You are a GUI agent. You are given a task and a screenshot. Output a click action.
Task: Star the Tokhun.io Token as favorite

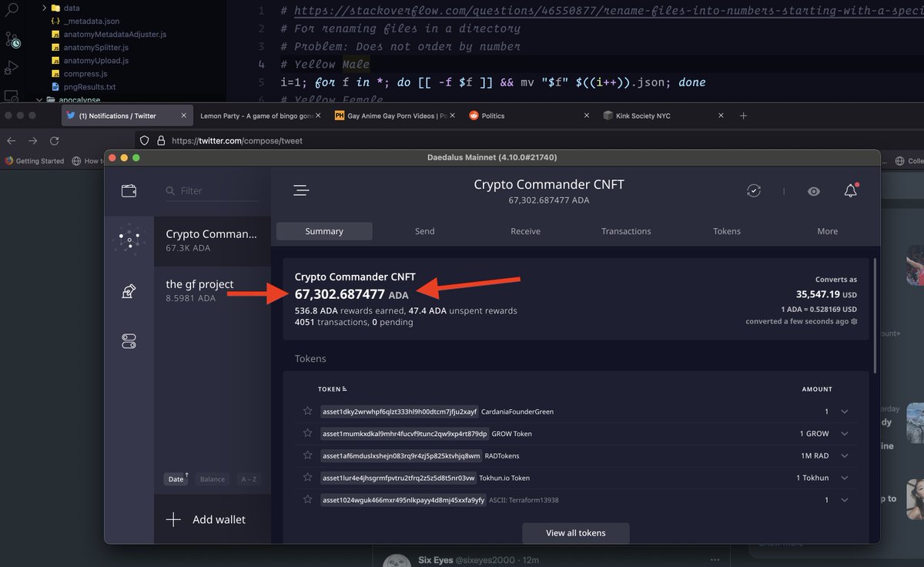pos(308,478)
